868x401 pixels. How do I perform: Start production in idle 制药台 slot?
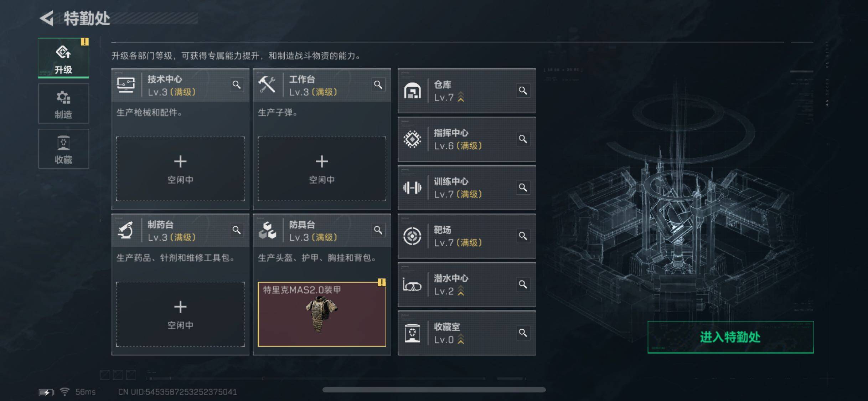(180, 314)
